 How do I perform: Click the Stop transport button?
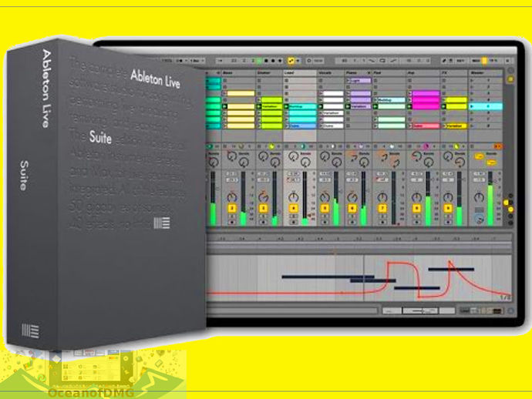[x=266, y=61]
